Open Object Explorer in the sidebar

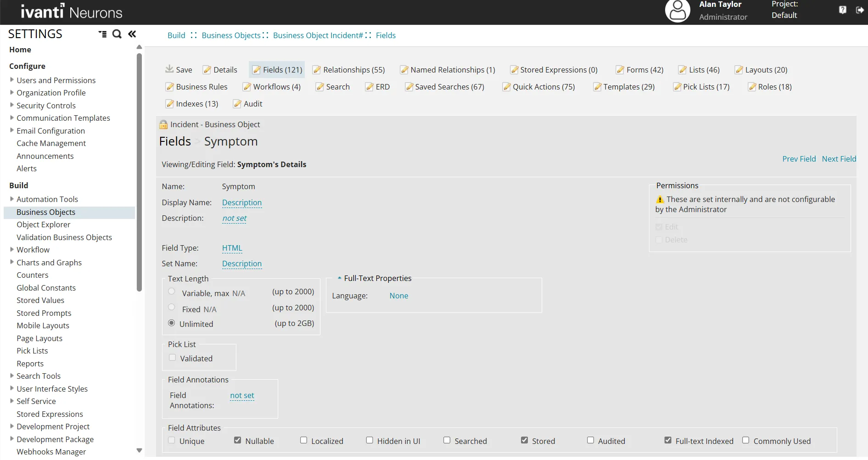(x=44, y=224)
